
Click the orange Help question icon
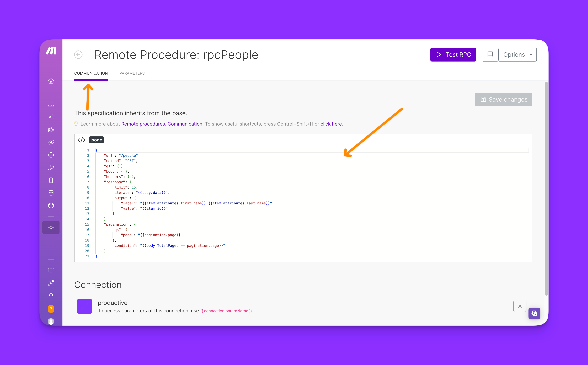point(51,308)
